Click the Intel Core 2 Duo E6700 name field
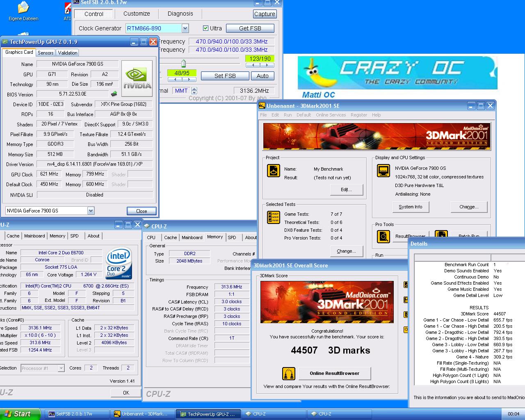Viewport: 525px width, 420px height. coord(61,253)
